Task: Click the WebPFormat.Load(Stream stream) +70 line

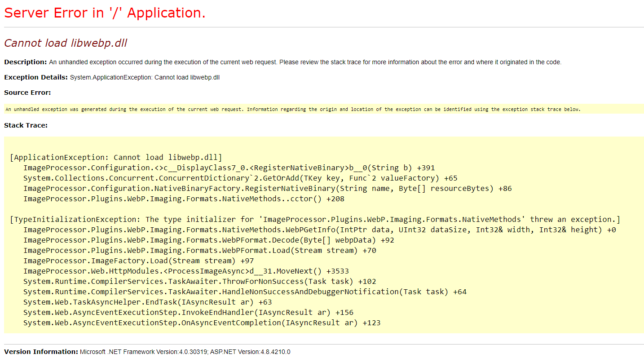Action: pyautogui.click(x=200, y=250)
